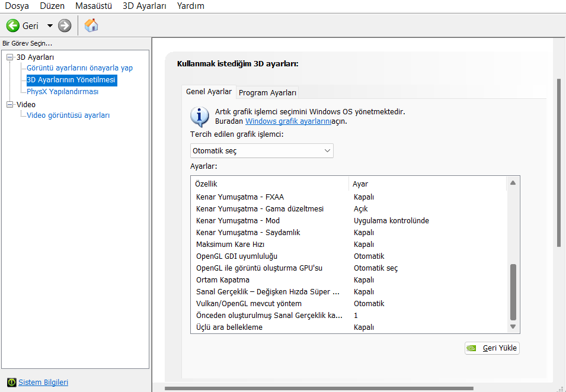Click the settings list scrollbar thumb
Screen dimensions: 566x392
[513, 292]
